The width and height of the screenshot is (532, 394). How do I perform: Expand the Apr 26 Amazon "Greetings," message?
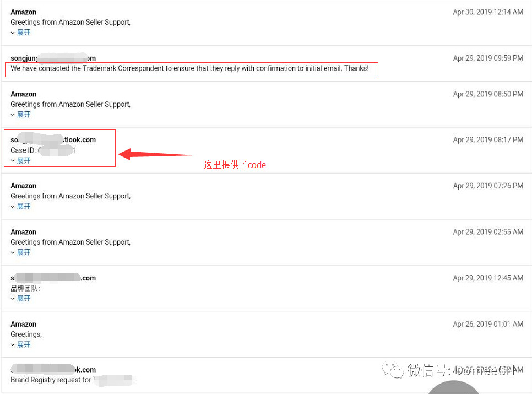click(21, 344)
